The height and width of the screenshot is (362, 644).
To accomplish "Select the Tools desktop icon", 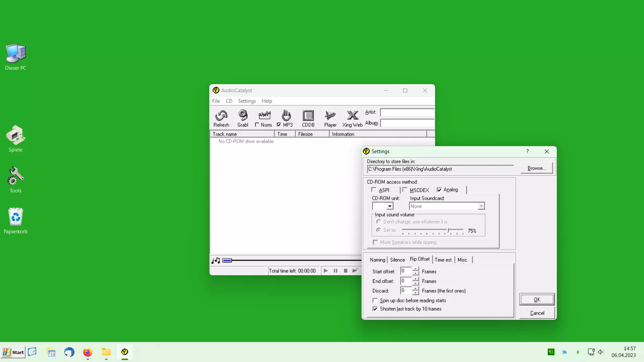I will point(16,180).
